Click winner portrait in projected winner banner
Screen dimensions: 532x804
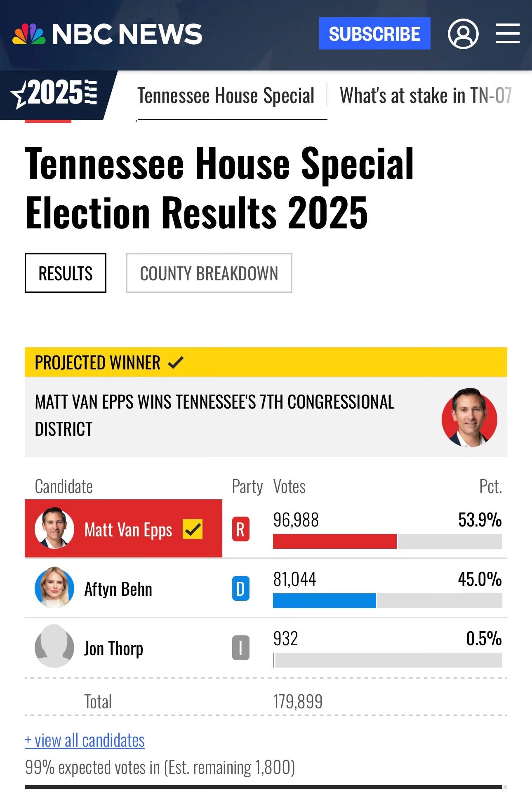point(469,418)
